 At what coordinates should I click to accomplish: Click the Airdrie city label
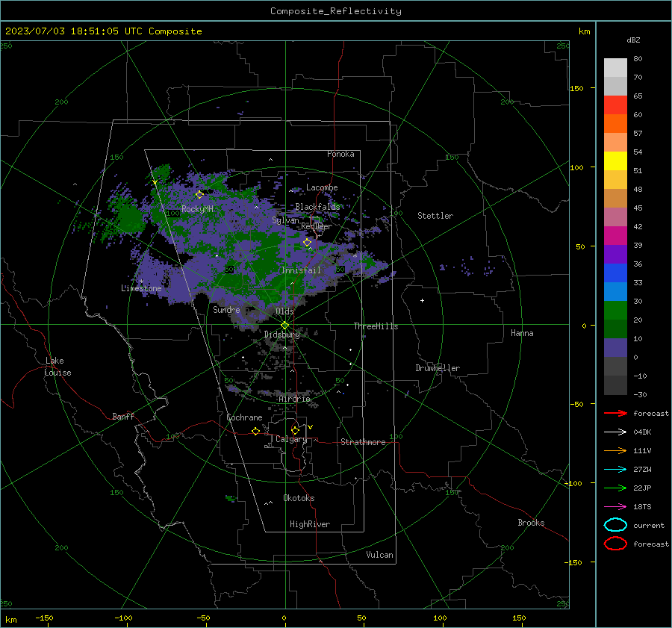tap(294, 399)
